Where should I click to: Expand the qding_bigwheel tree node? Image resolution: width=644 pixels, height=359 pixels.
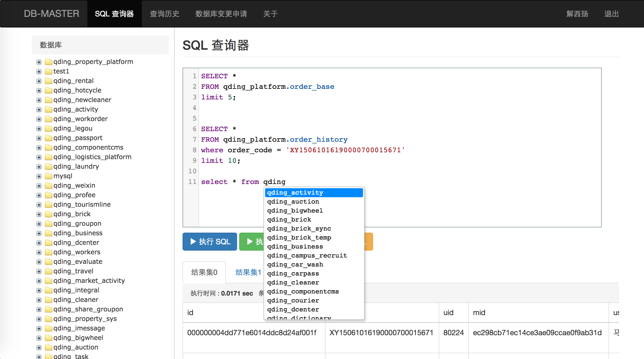(x=39, y=338)
